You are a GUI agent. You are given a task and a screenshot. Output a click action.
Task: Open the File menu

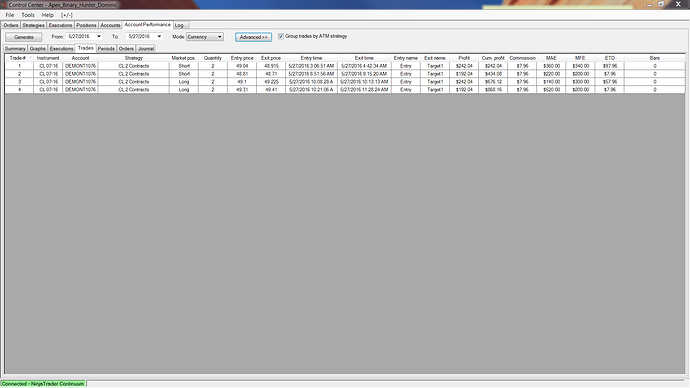click(x=10, y=15)
